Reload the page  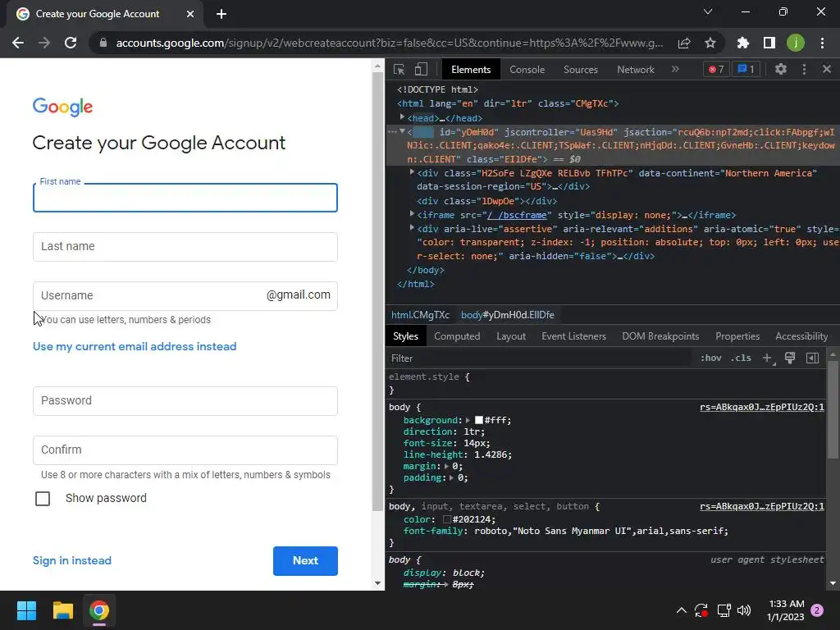pos(71,43)
